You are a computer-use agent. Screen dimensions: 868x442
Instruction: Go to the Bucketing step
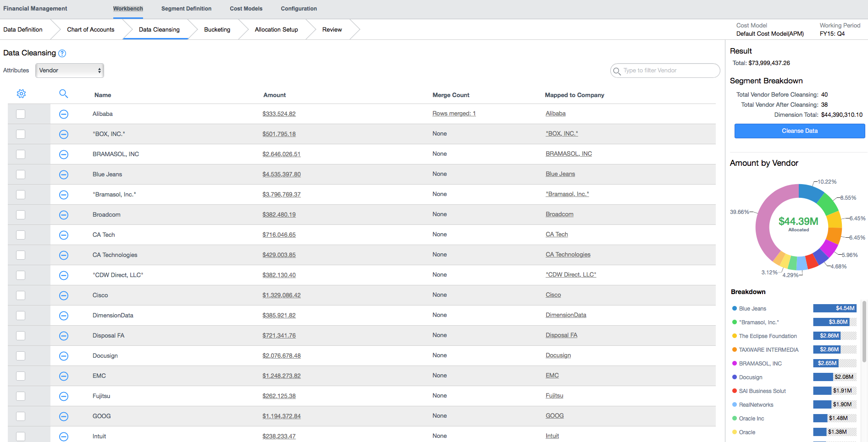(217, 29)
